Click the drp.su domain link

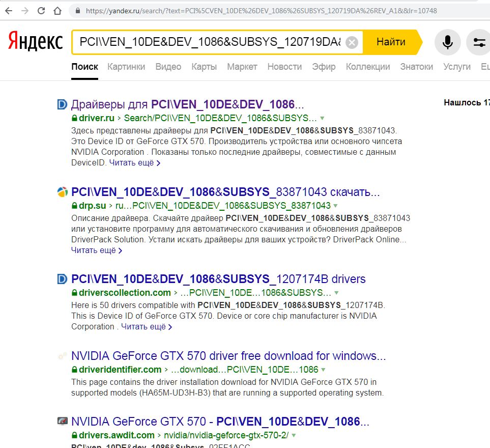(x=93, y=206)
